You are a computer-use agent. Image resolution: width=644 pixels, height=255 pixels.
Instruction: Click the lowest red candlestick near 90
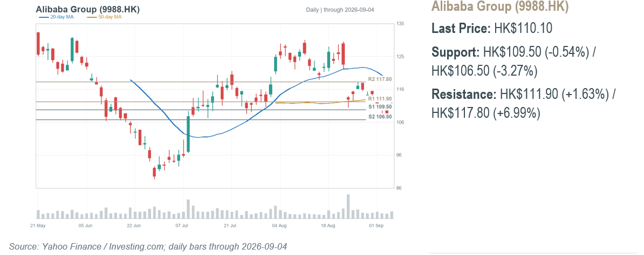coord(154,172)
